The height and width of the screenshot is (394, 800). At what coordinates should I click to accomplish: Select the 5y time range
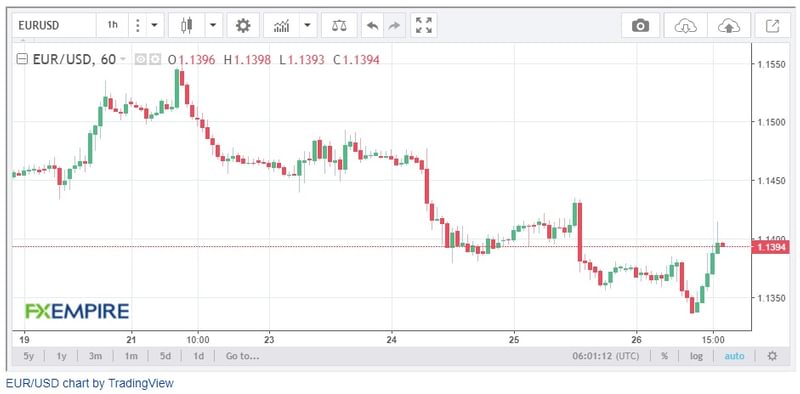pos(29,356)
